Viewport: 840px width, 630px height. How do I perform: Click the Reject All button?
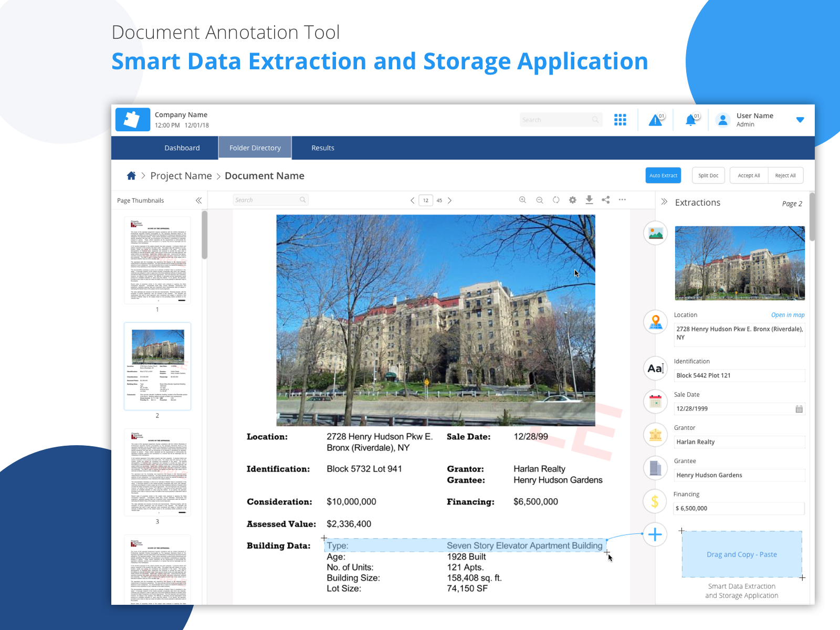tap(785, 175)
